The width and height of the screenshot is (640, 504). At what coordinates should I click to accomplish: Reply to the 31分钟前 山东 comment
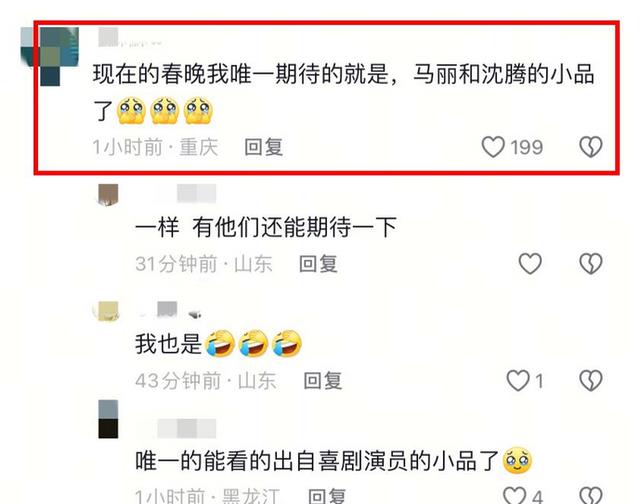(318, 264)
